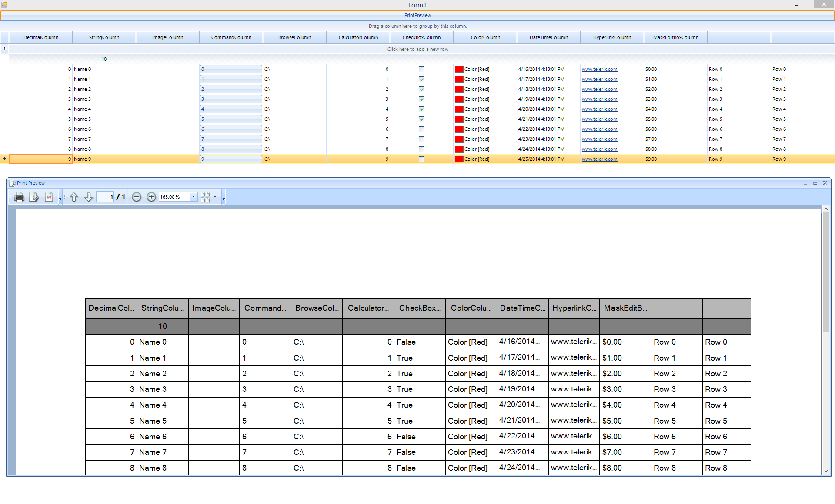Expand the page layout dropdown arrow
This screenshot has width=835, height=504.
tap(215, 197)
